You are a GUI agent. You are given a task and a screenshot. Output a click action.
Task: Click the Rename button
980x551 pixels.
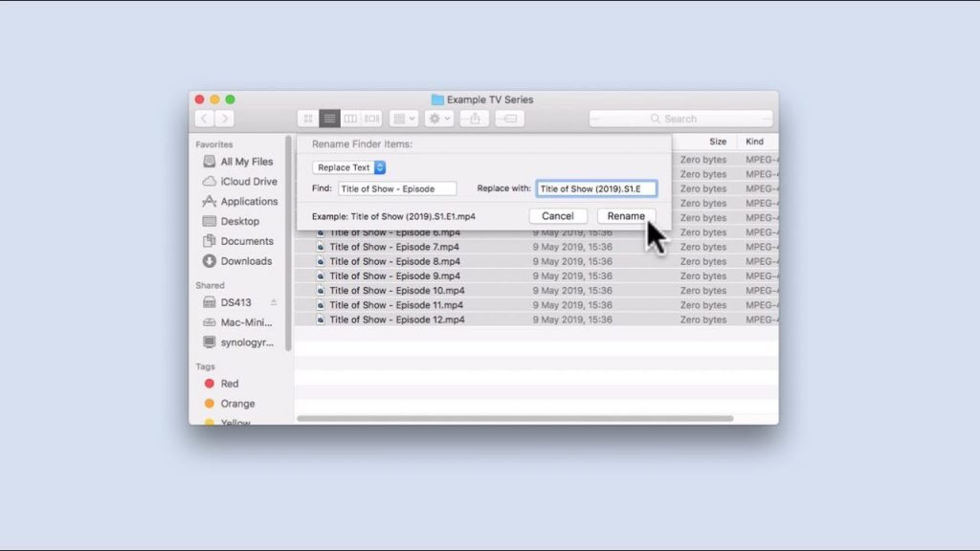pyautogui.click(x=626, y=216)
